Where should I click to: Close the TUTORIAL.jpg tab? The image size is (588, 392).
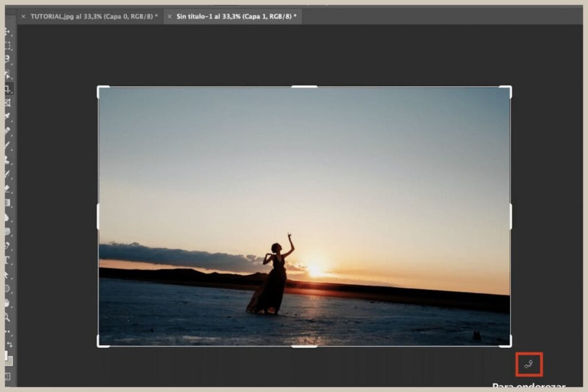coord(23,17)
